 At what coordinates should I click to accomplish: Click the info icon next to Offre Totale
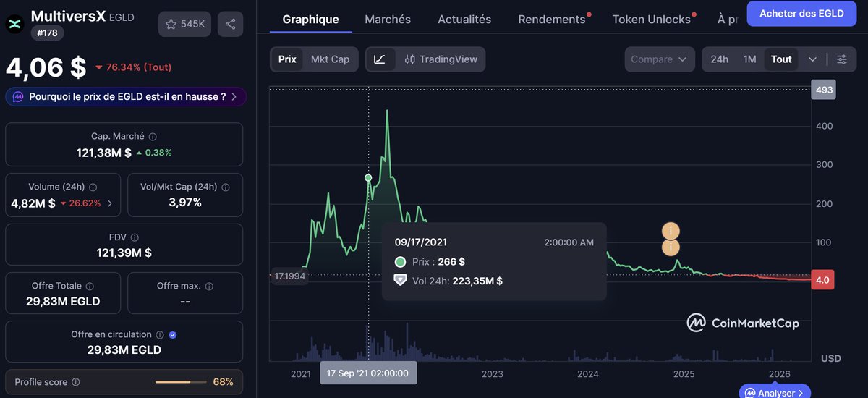point(90,286)
